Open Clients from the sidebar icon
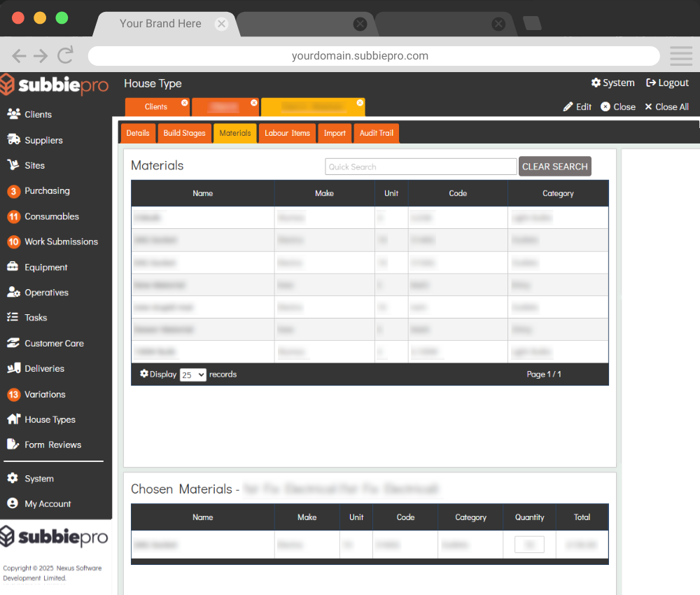Screen dimensions: 700x595 pyautogui.click(x=13, y=114)
